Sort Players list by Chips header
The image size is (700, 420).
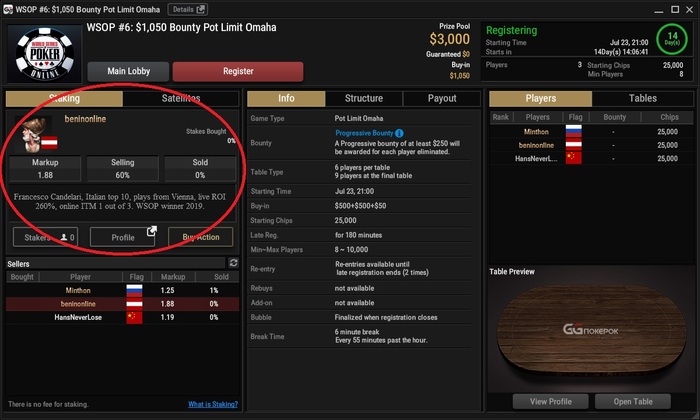(669, 117)
